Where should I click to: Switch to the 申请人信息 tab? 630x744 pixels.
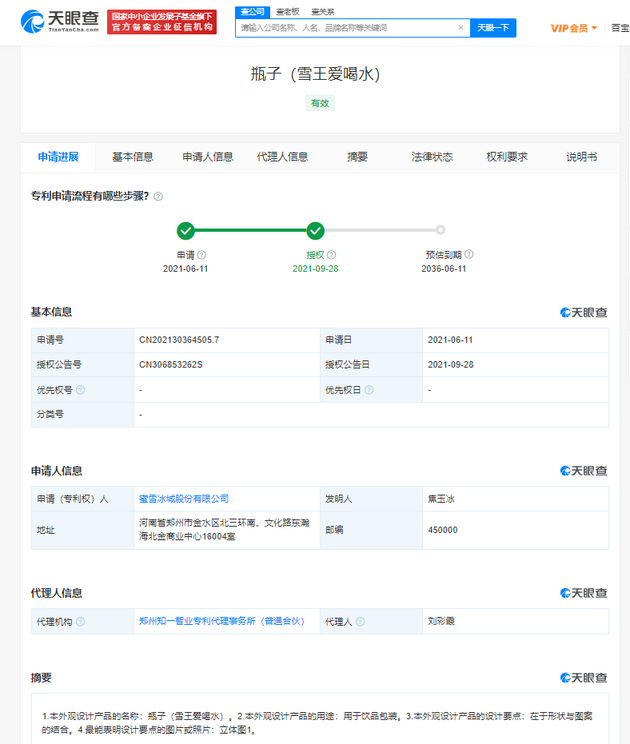point(208,157)
